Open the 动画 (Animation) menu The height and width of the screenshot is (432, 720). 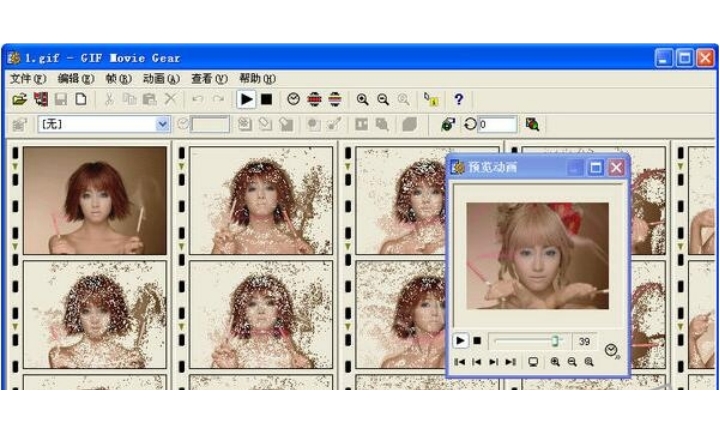[161, 79]
